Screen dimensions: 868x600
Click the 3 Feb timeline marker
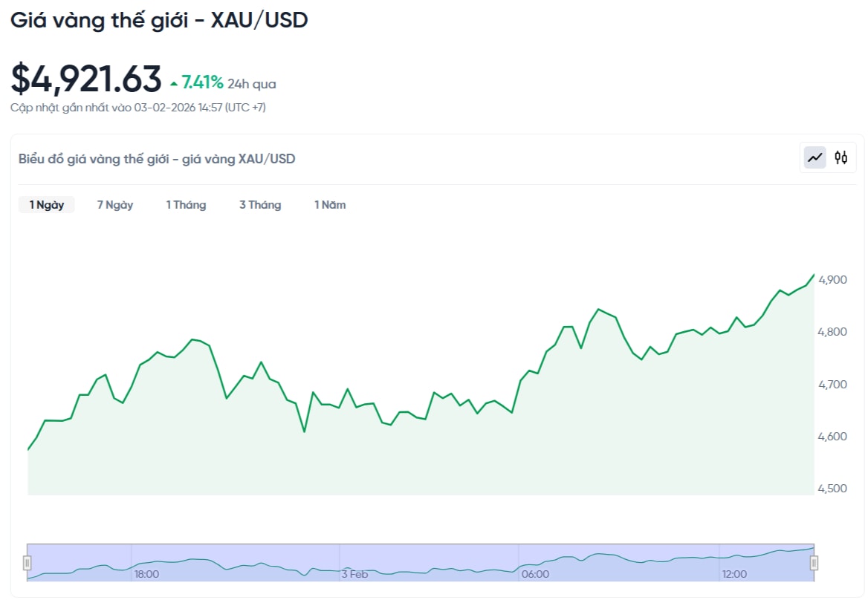tap(354, 574)
